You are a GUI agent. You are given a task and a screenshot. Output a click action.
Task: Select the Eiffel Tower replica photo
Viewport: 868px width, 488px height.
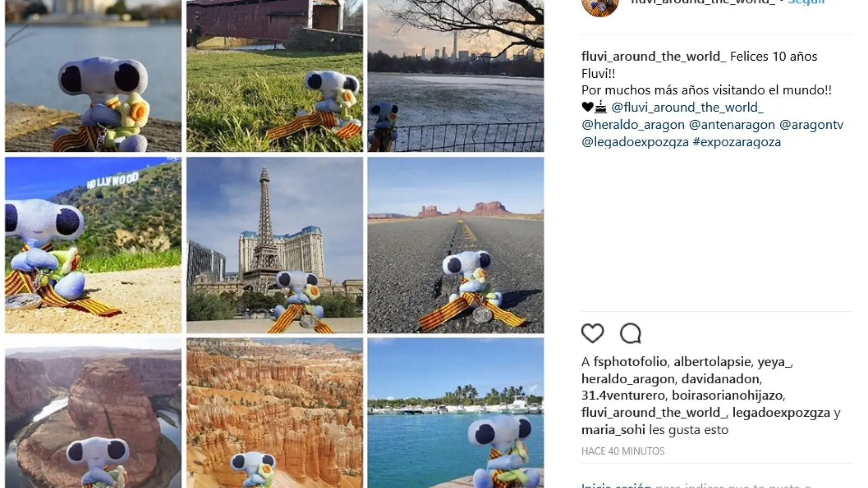(x=274, y=245)
